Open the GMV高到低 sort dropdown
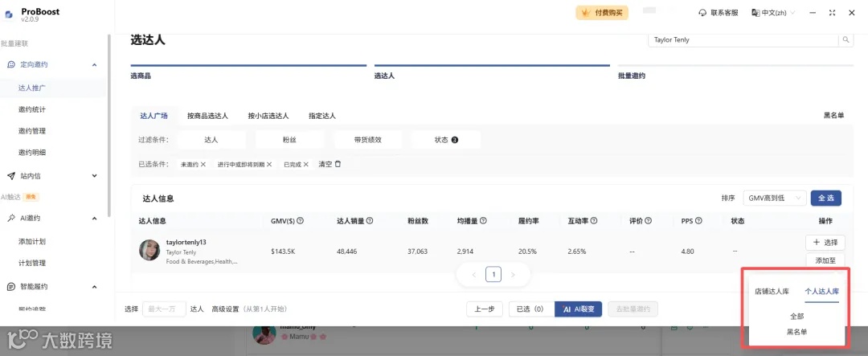This screenshot has width=868, height=356. pyautogui.click(x=775, y=198)
